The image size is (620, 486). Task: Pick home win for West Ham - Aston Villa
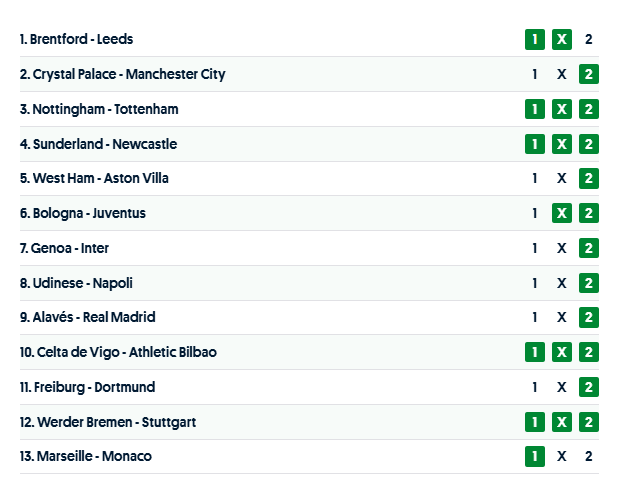535,178
